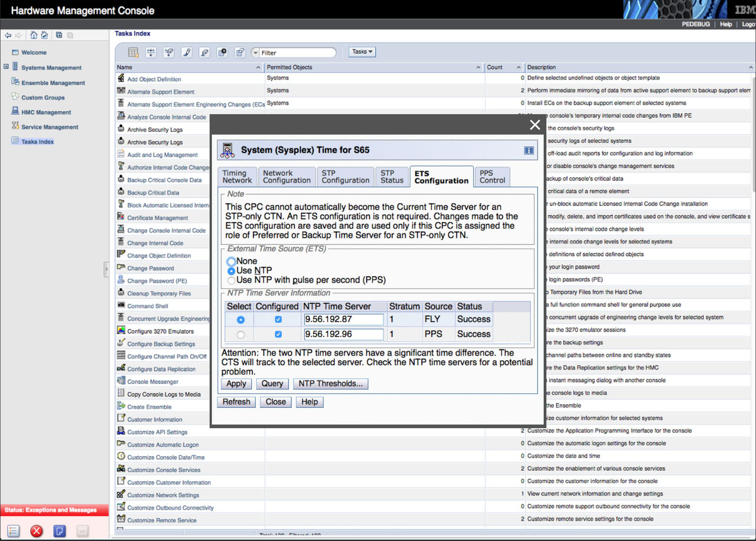Image resolution: width=756 pixels, height=541 pixels.
Task: Click the Configure 3270 Emulators icon
Action: 121,330
